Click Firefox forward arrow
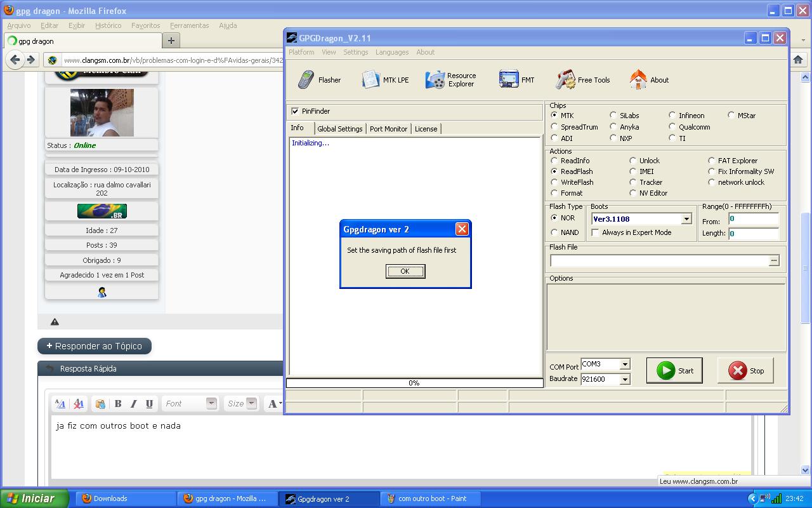Viewport: 812px width, 508px height. (x=30, y=60)
